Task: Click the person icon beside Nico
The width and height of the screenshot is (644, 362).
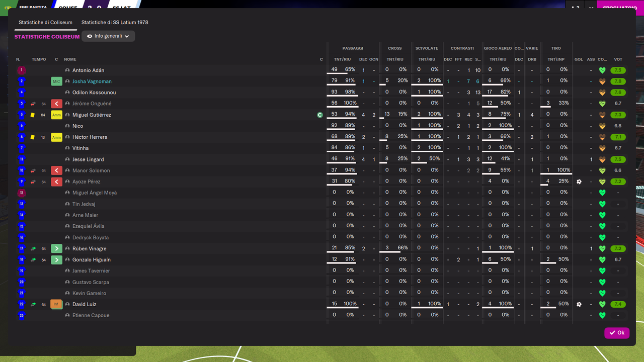Action: (x=67, y=126)
